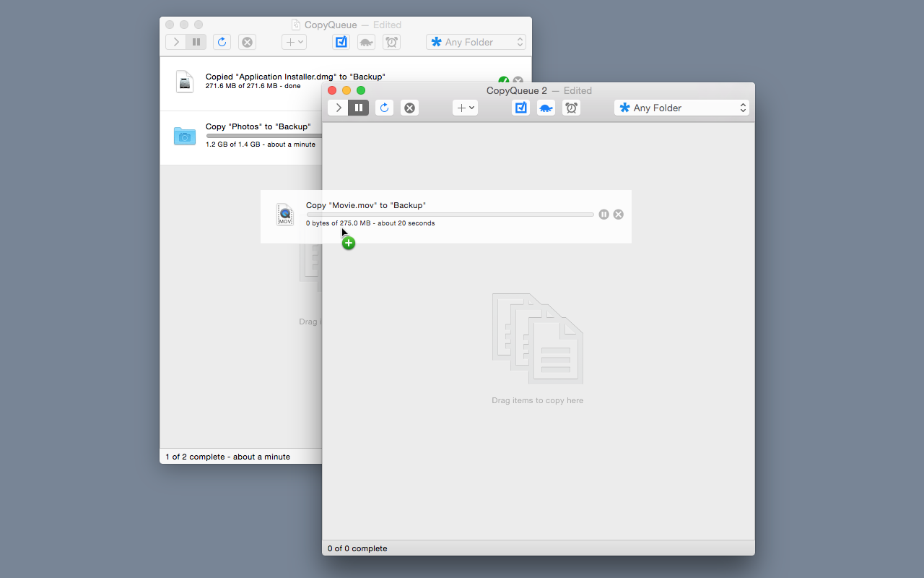Click X clear button in back CopyQueue toolbar
The image size is (924, 578).
tap(247, 42)
